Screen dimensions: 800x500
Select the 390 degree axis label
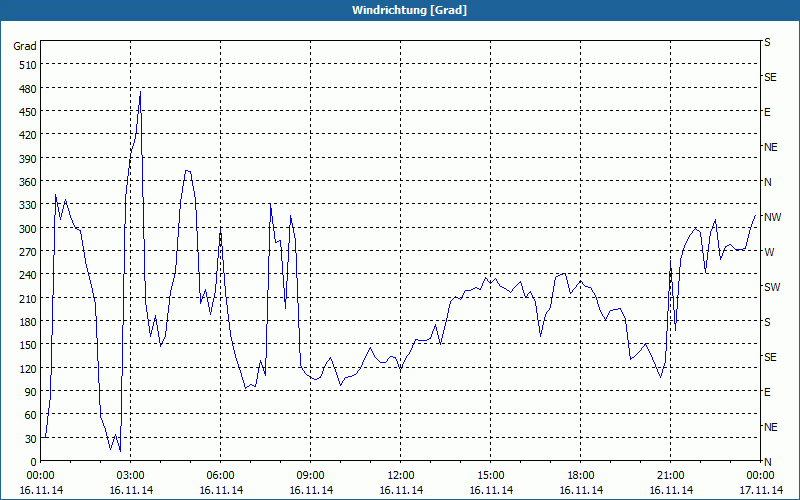[x=28, y=159]
